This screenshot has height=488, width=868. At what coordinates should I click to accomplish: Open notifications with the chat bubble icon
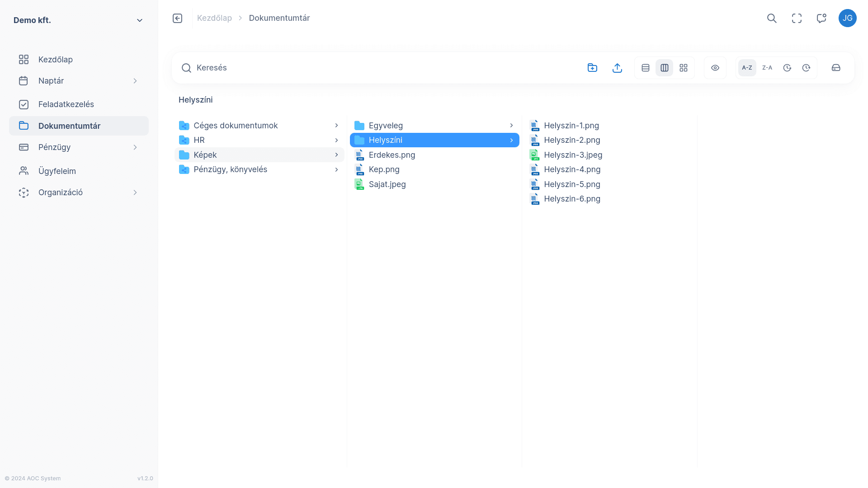coord(821,18)
